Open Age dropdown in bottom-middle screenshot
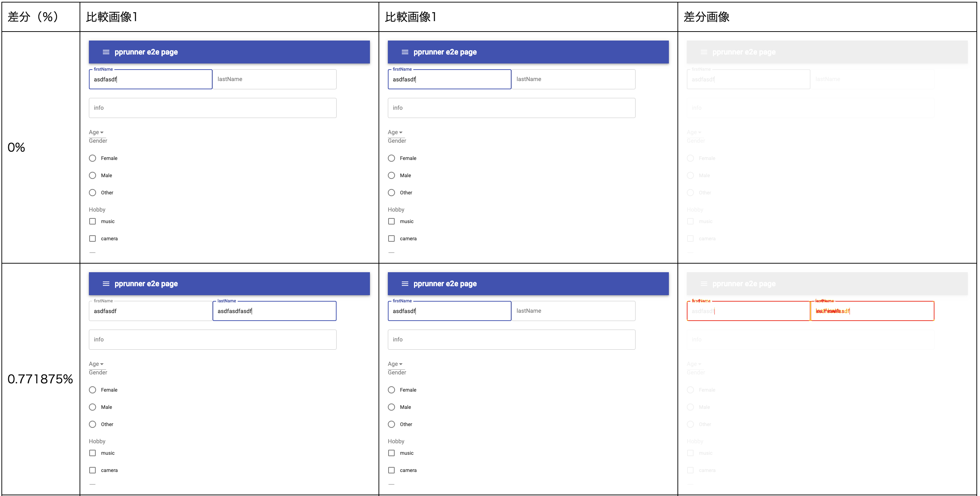The width and height of the screenshot is (980, 496). (395, 364)
